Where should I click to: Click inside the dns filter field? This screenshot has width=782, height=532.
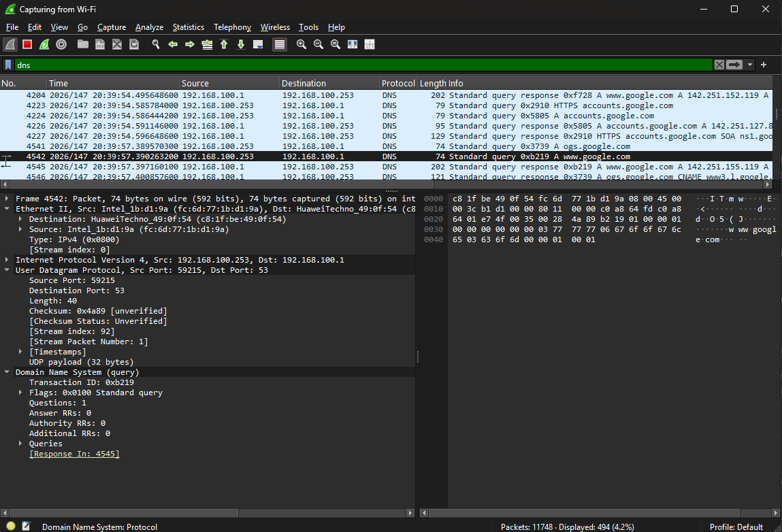(363, 65)
